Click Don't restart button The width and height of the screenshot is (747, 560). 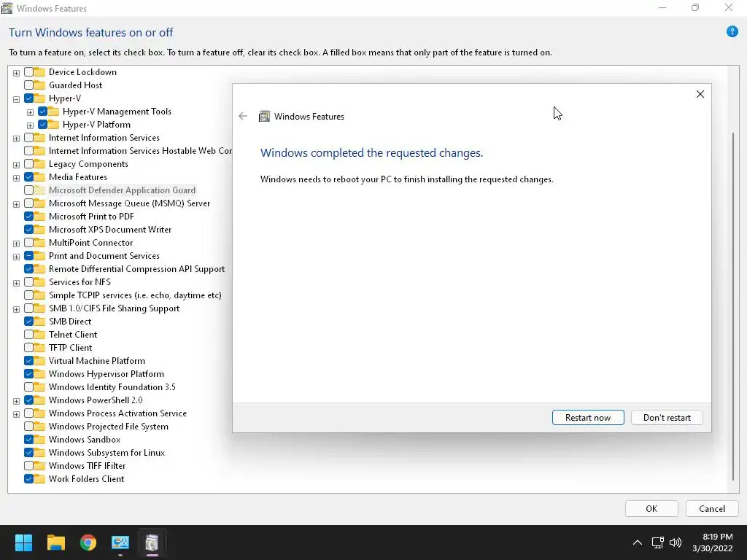(x=667, y=418)
